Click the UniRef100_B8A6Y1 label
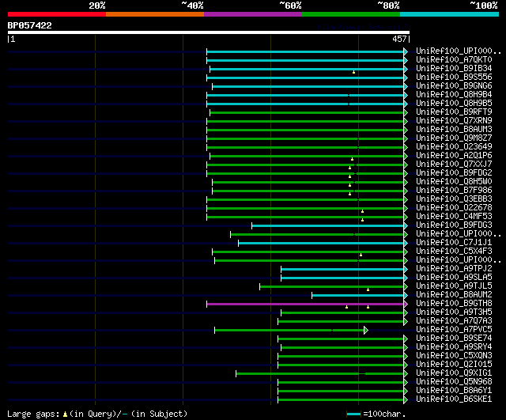The width and height of the screenshot is (506, 420). [x=454, y=391]
